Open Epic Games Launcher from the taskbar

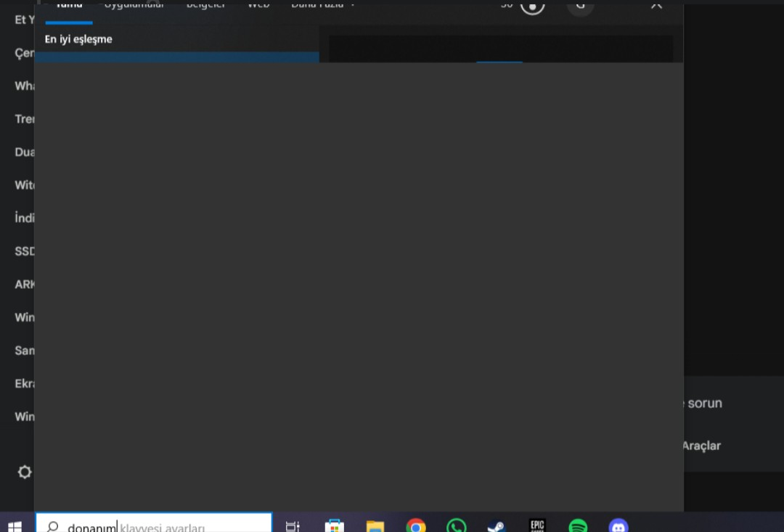[537, 526]
